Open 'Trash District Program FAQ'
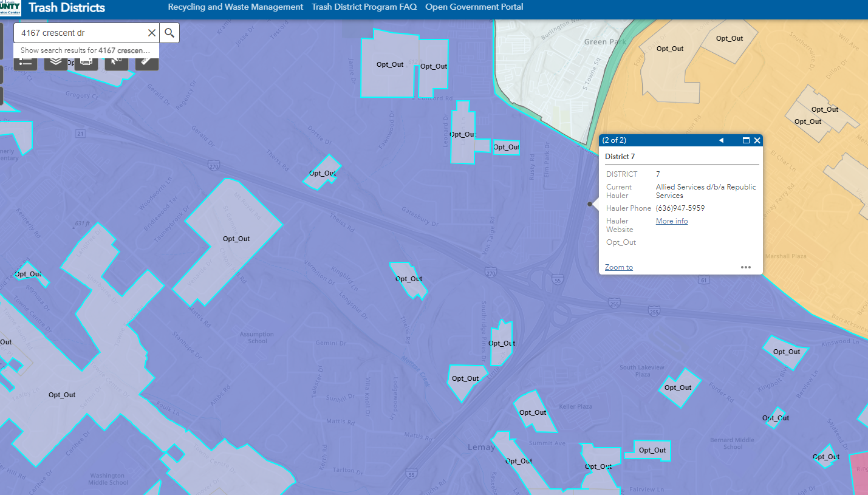Screen dimensions: 868x495 click(x=363, y=7)
